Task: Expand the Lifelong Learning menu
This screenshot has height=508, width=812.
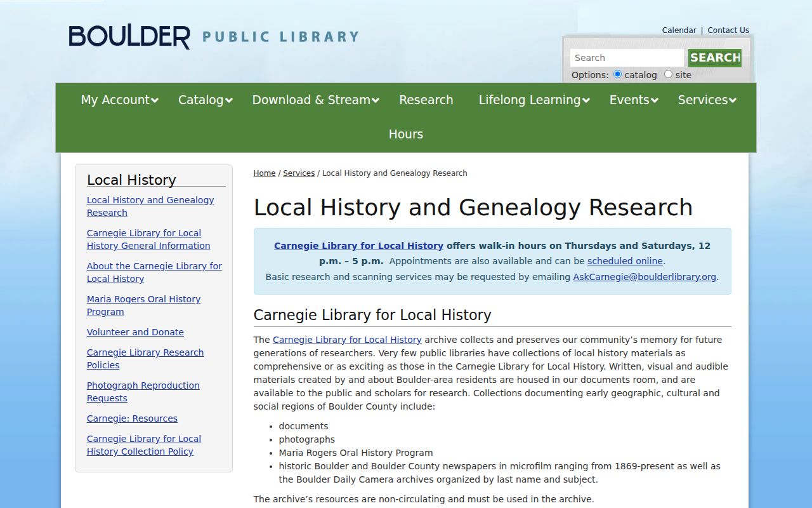Action: pos(534,100)
